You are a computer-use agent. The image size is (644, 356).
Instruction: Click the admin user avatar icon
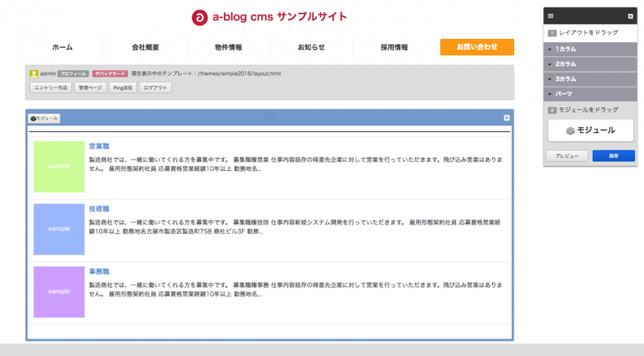pyautogui.click(x=34, y=74)
